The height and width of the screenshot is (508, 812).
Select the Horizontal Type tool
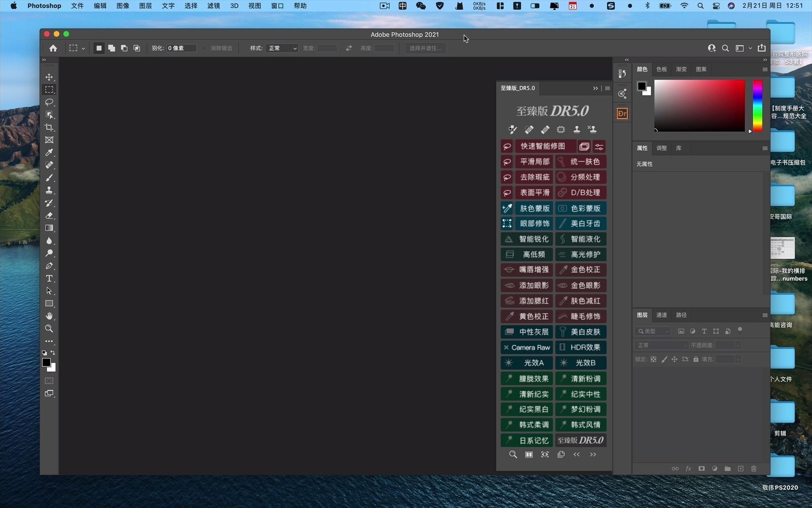pos(49,278)
